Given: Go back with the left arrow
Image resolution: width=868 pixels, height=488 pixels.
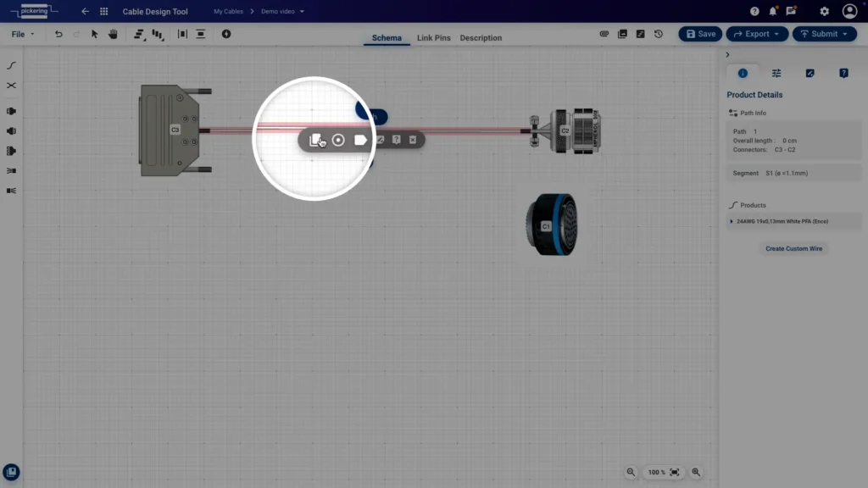Looking at the screenshot, I should (85, 11).
